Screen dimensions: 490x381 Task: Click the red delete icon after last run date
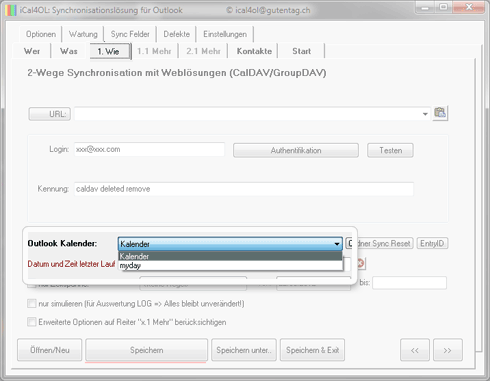point(360,264)
